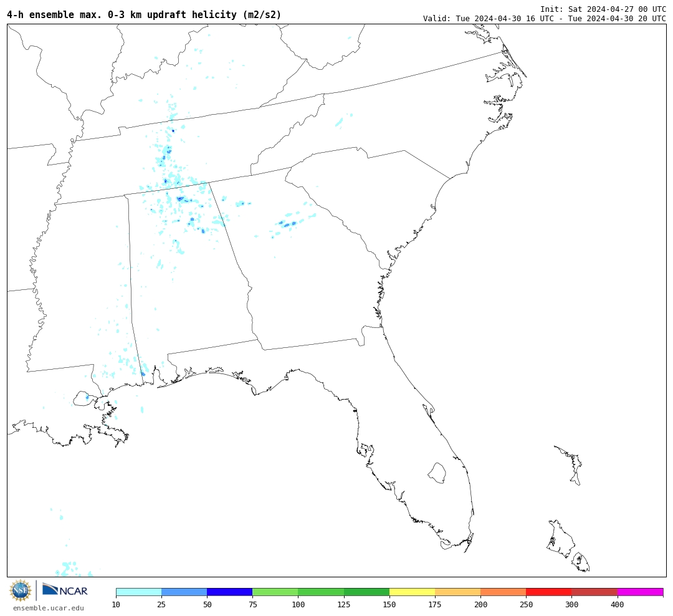Image resolution: width=673 pixels, height=616 pixels.
Task: Click the Valid time range text line
Action: 545,19
